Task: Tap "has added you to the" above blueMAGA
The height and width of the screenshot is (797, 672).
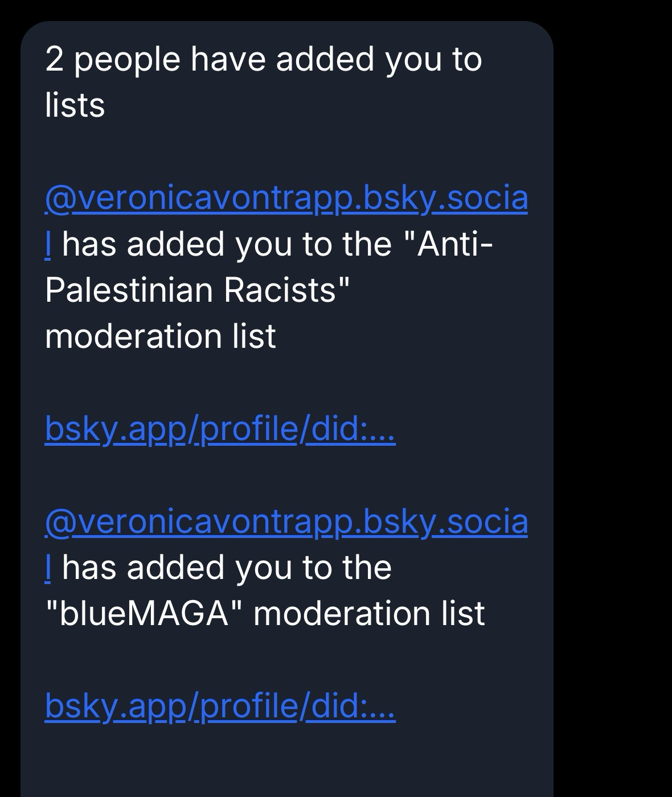Action: click(227, 568)
